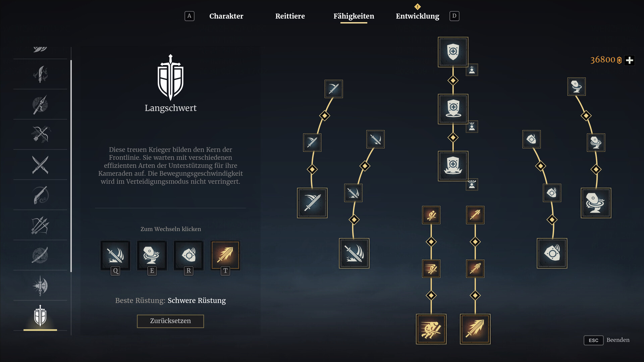Click the R slot shield skill
Image resolution: width=644 pixels, height=362 pixels.
click(x=189, y=255)
